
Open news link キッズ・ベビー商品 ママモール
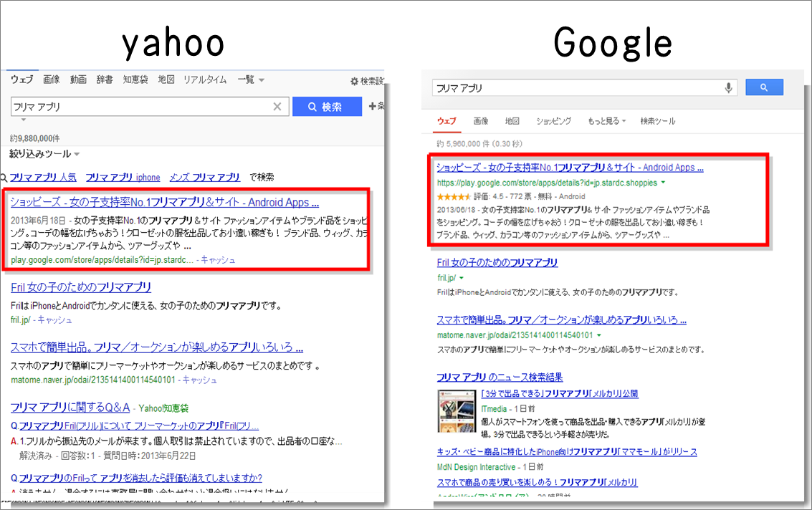[x=567, y=451]
